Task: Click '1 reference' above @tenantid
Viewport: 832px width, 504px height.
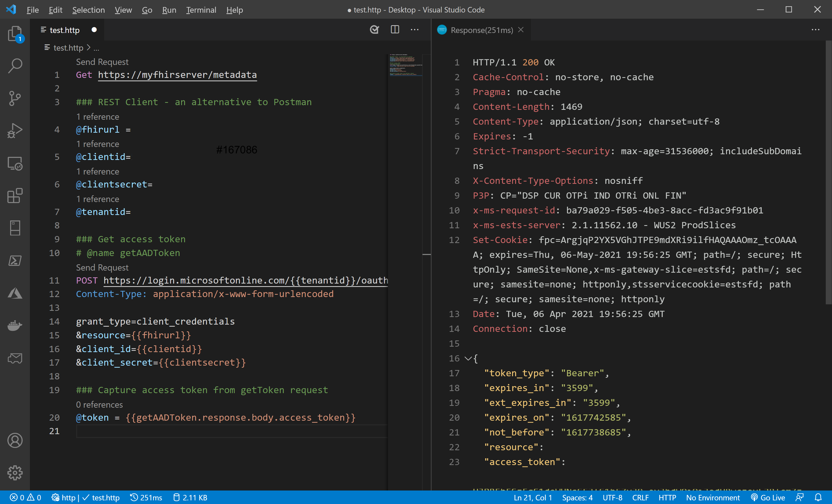Action: click(98, 199)
